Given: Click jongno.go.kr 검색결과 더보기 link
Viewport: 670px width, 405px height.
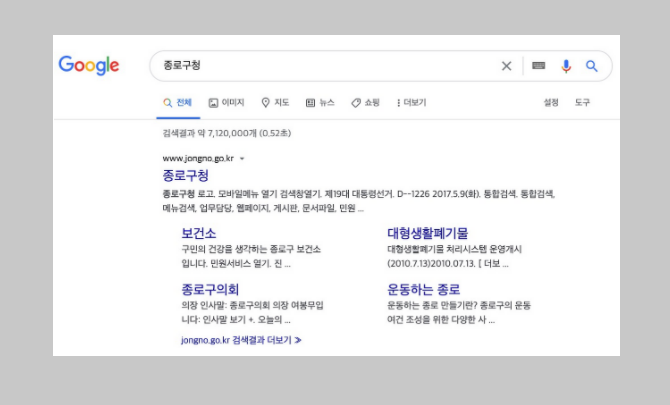Looking at the screenshot, I should (x=241, y=340).
